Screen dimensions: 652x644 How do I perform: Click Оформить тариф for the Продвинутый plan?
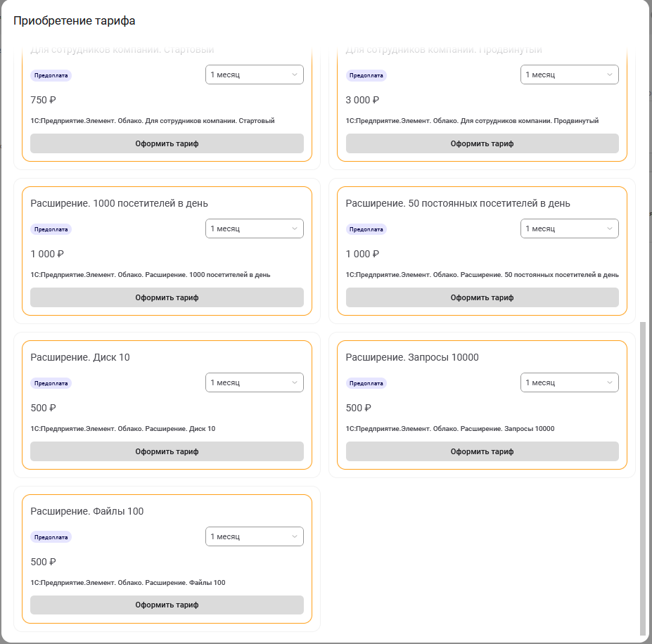pyautogui.click(x=482, y=143)
